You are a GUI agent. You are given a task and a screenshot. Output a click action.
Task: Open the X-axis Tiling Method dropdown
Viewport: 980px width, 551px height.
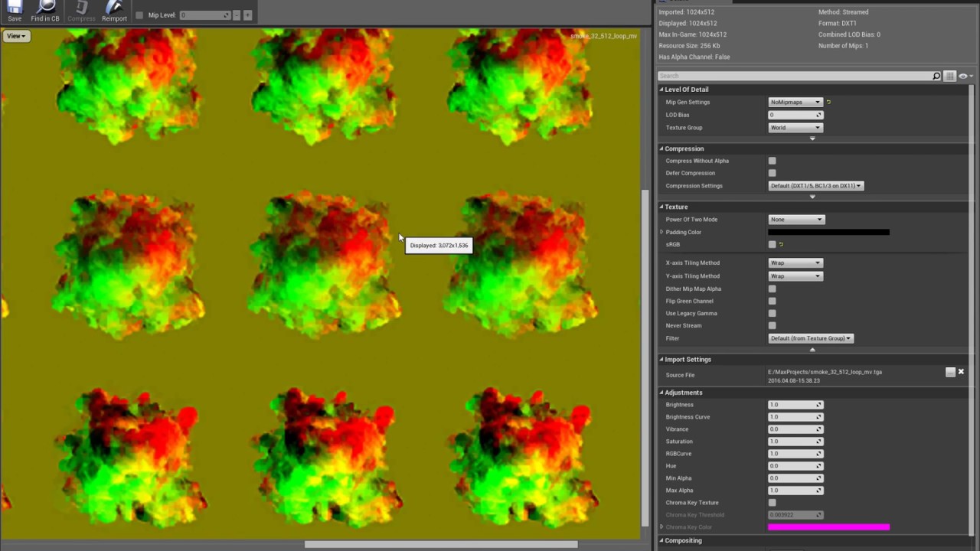point(795,262)
